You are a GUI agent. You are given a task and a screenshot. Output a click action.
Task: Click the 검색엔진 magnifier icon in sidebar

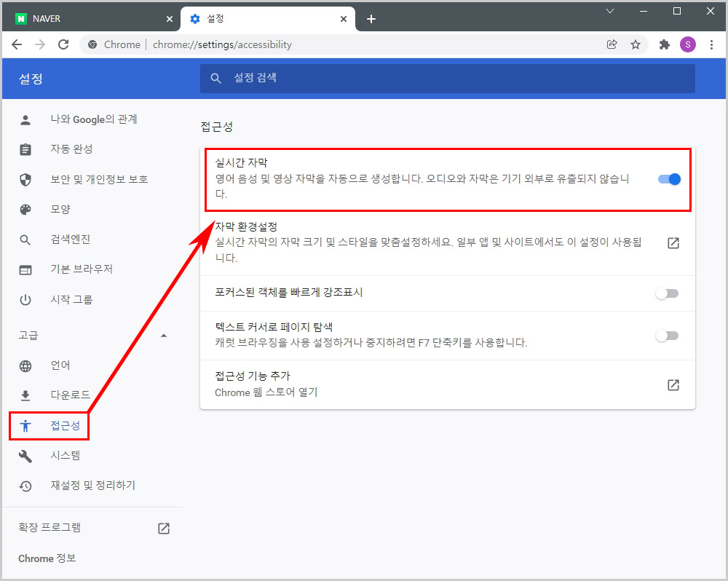[x=25, y=239]
